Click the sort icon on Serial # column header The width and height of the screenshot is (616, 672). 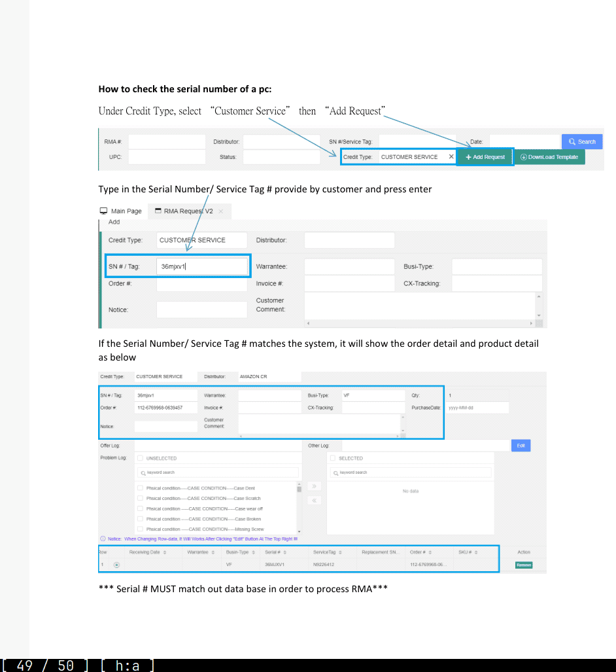(285, 552)
